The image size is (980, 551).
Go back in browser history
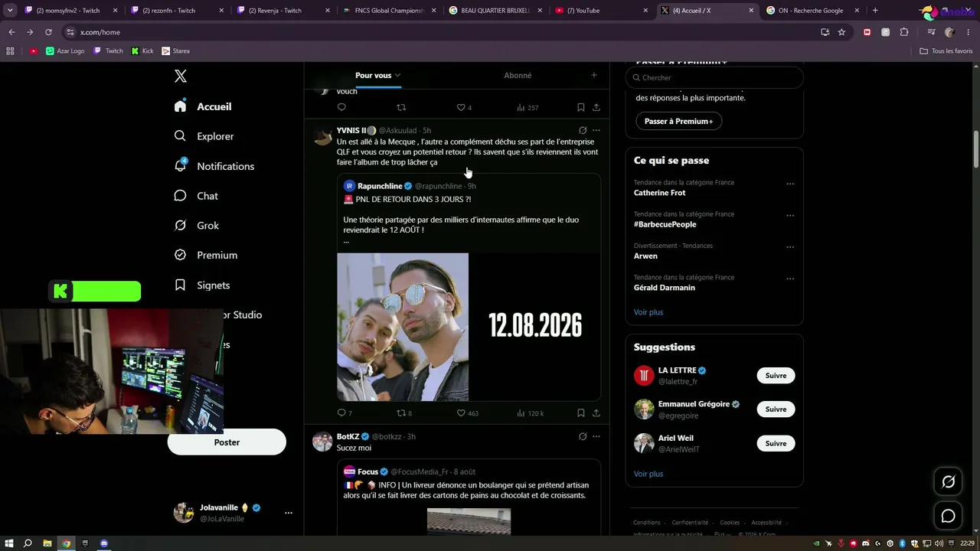click(x=11, y=32)
